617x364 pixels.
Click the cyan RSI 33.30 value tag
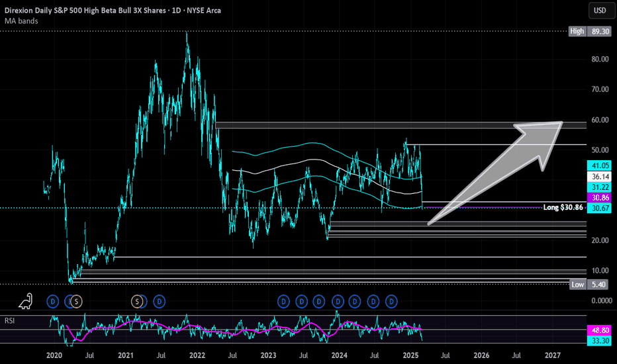599,341
